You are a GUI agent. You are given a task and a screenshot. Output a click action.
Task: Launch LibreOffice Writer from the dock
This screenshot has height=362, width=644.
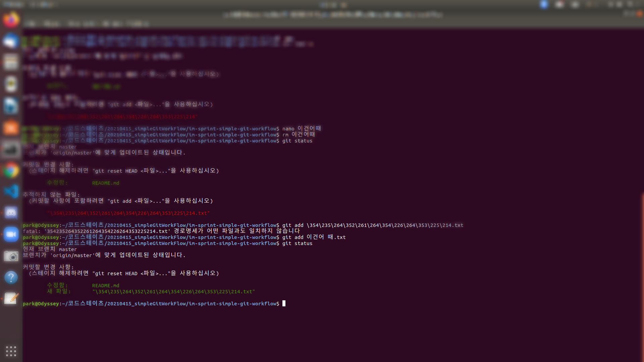[x=11, y=106]
